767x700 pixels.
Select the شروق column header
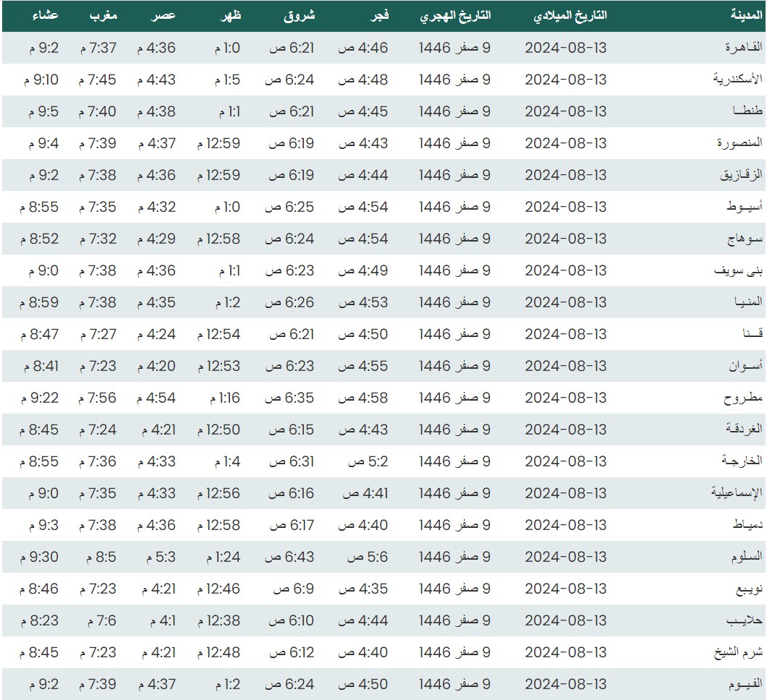tap(298, 16)
